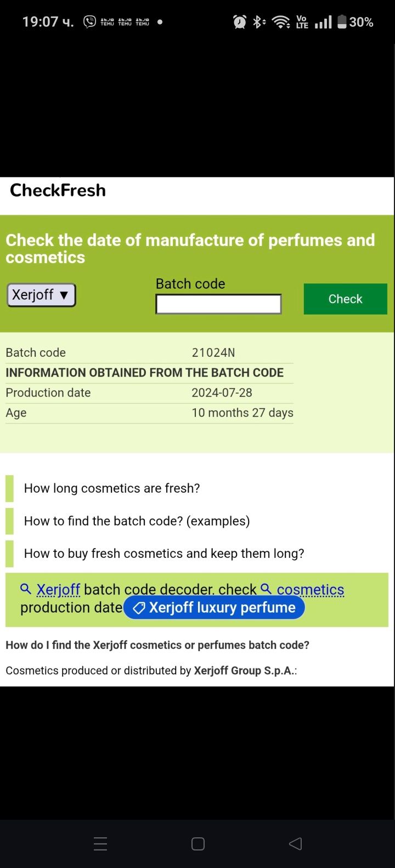Go back via the triangle navigation icon
Screen dimensions: 395x868
[295, 844]
